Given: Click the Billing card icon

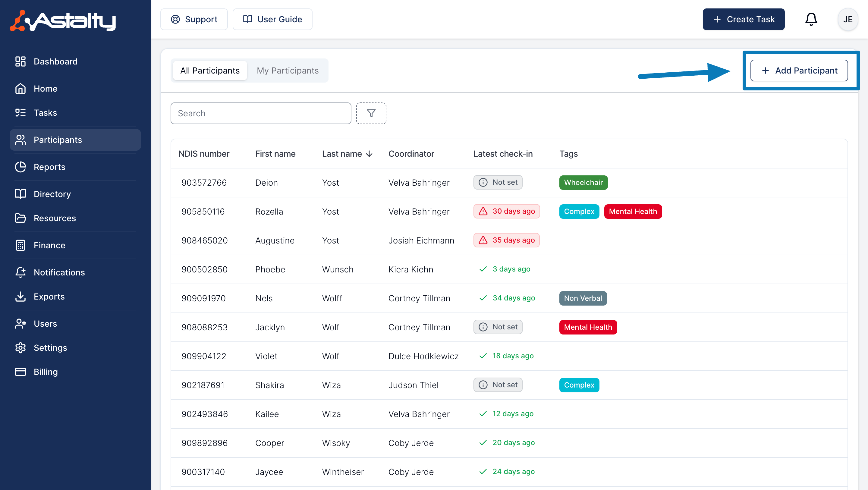Looking at the screenshot, I should tap(20, 372).
